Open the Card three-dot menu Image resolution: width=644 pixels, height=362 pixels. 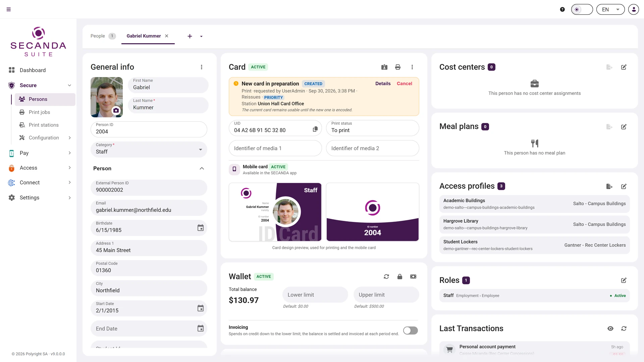pyautogui.click(x=412, y=67)
